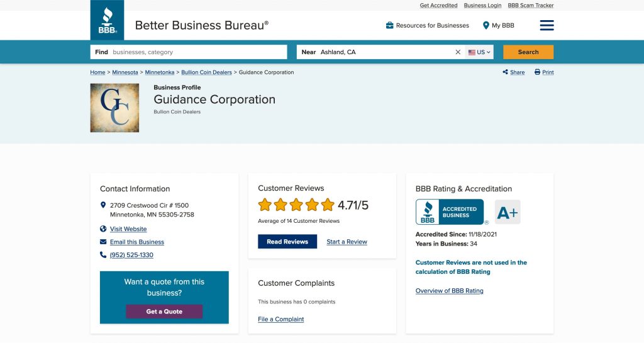Click the My BBB location pin
The height and width of the screenshot is (343, 644).
486,26
